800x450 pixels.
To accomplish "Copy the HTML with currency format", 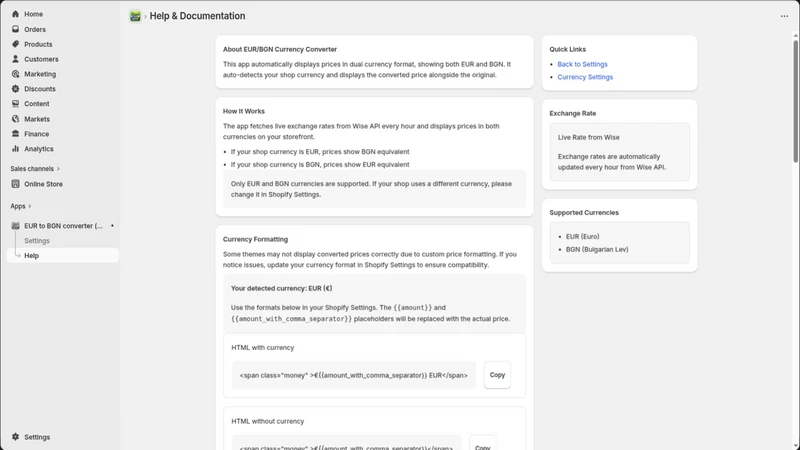I will (497, 375).
